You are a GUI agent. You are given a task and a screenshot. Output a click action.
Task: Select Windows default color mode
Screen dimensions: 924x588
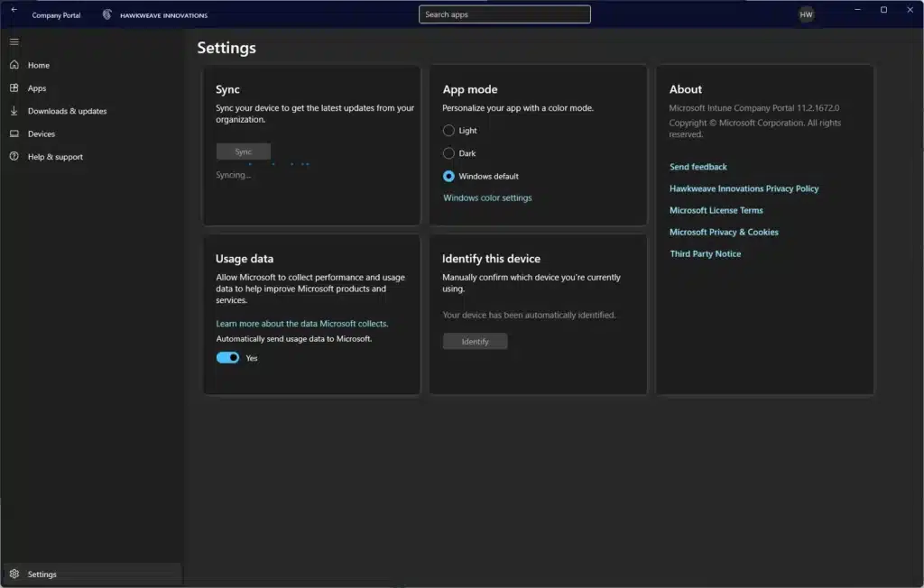[448, 177]
